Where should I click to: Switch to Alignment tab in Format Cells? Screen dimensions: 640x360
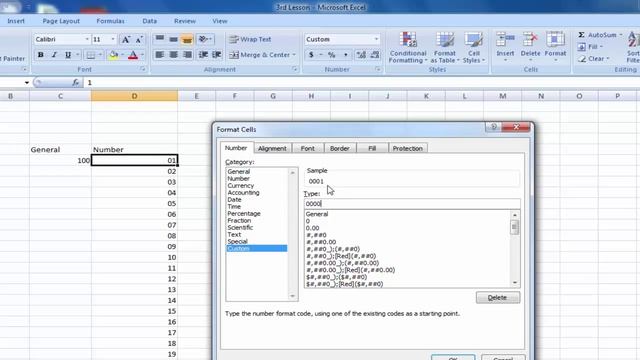click(272, 149)
